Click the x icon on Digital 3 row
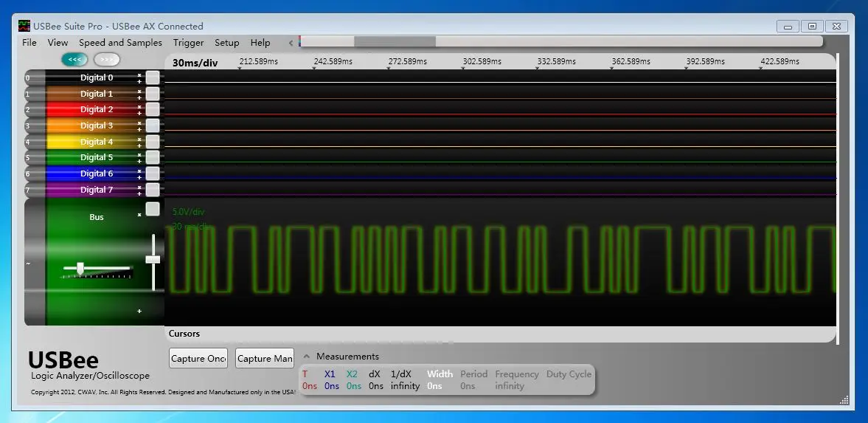 (139, 123)
